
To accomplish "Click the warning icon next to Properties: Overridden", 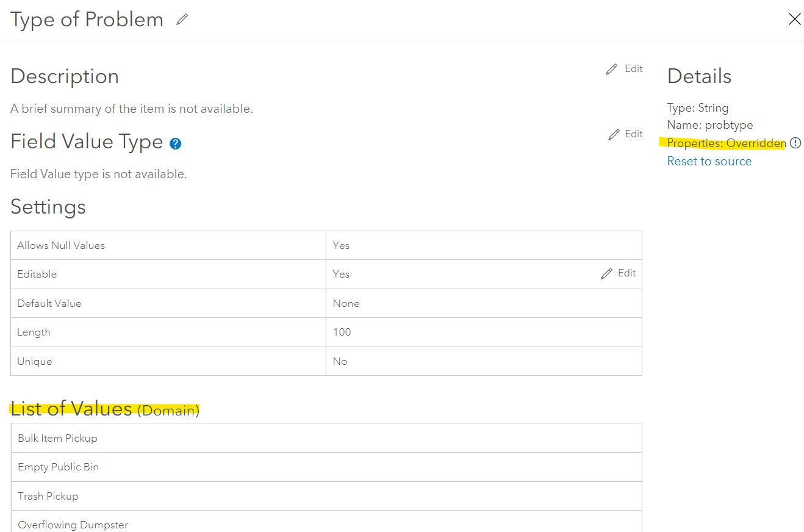I will (x=795, y=143).
